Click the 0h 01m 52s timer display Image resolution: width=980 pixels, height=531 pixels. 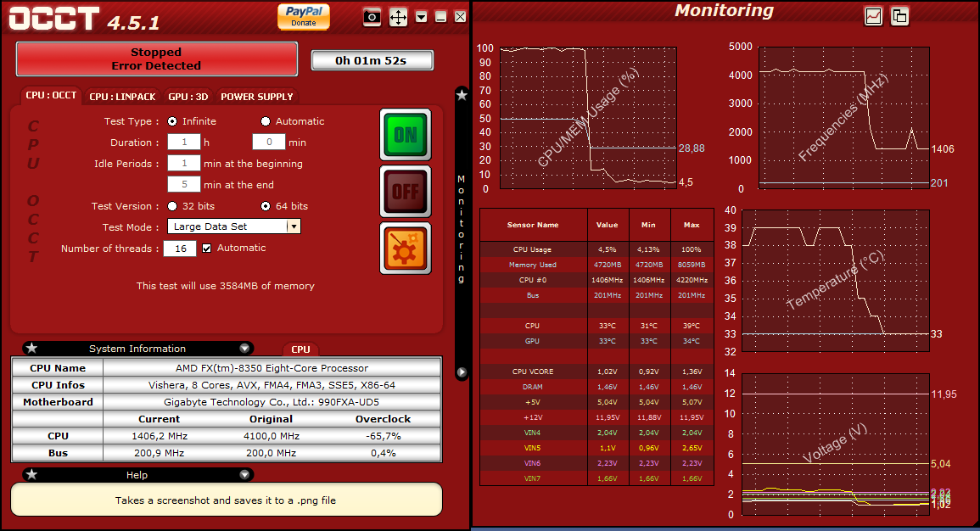pyautogui.click(x=372, y=60)
